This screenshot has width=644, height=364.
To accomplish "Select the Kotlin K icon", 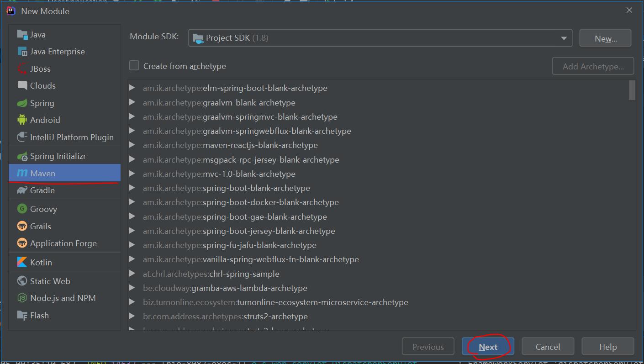I will coord(22,263).
